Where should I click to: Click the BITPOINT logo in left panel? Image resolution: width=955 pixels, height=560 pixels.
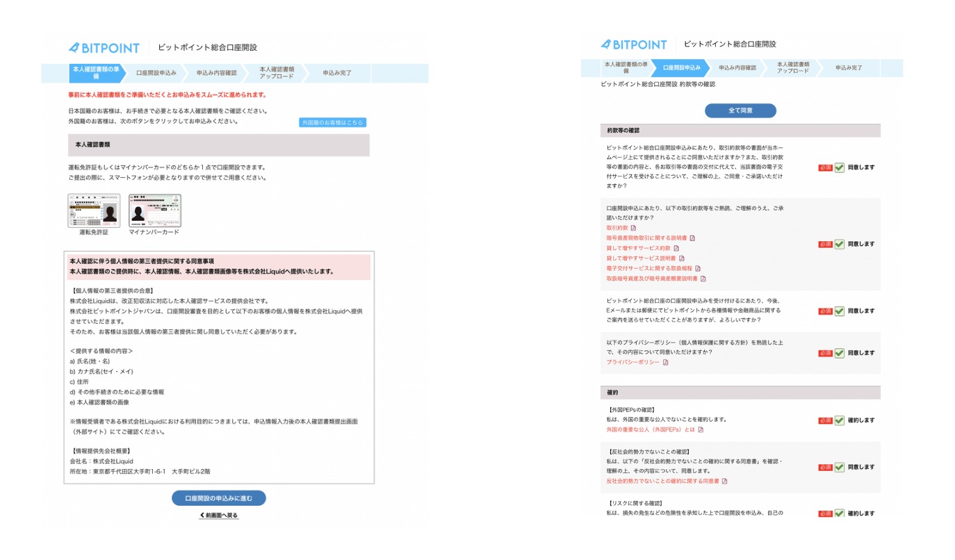coord(104,48)
